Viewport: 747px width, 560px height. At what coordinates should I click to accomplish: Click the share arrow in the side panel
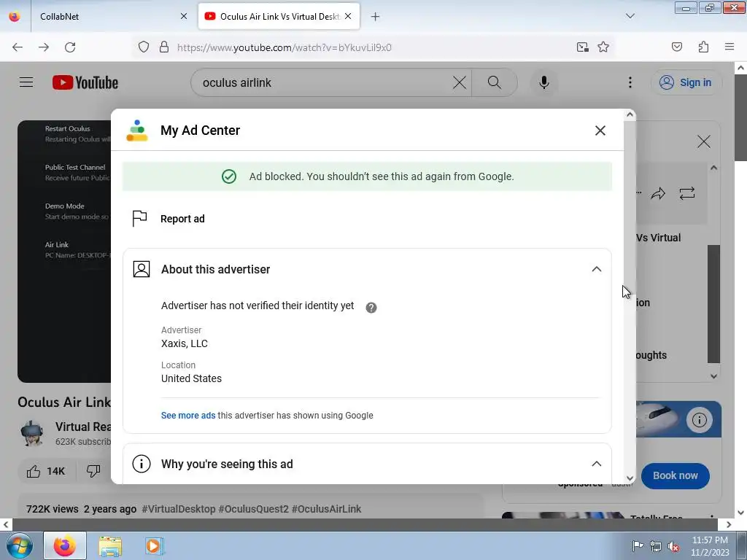(658, 193)
